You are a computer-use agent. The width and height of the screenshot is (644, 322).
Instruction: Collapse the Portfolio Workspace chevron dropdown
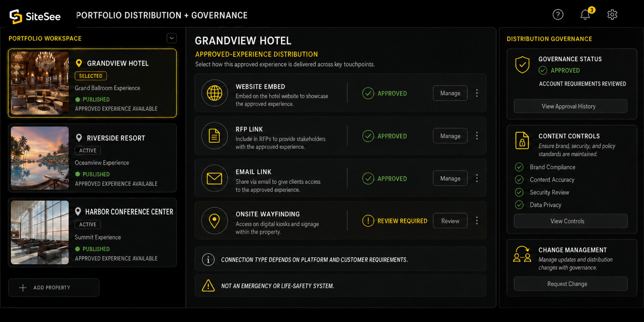pos(172,38)
